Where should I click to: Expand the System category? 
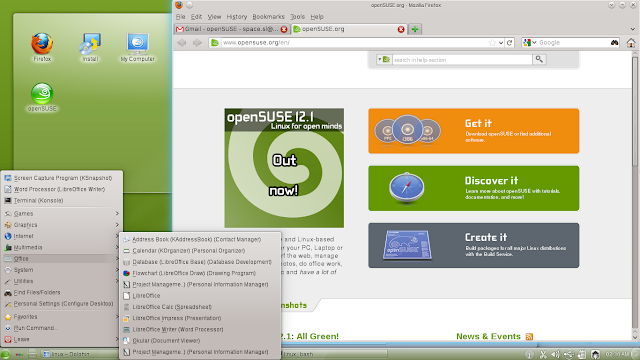point(62,270)
